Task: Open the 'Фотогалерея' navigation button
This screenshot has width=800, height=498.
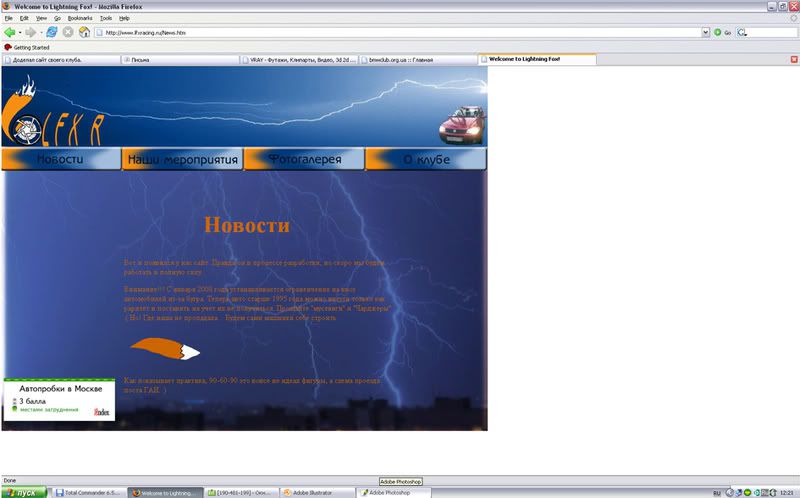Action: [305, 159]
